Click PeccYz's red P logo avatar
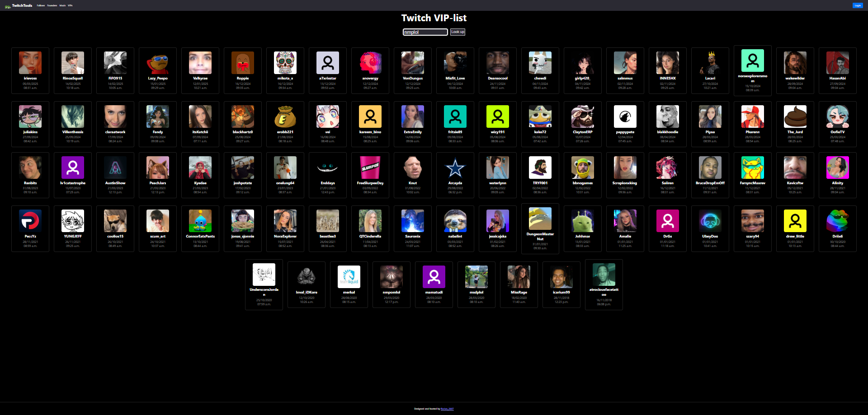 [30, 221]
